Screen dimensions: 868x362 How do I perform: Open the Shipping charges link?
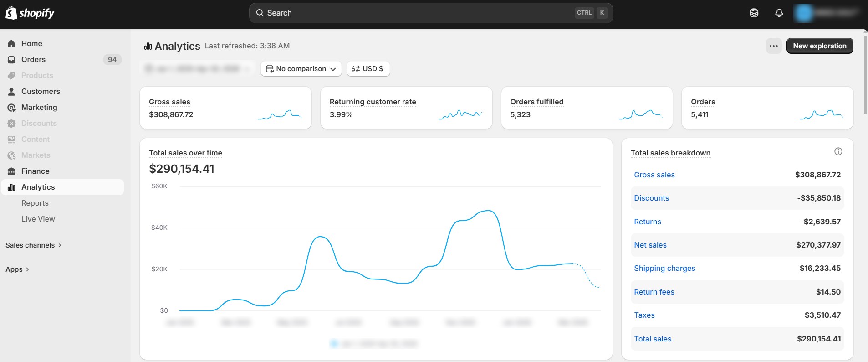pyautogui.click(x=665, y=268)
